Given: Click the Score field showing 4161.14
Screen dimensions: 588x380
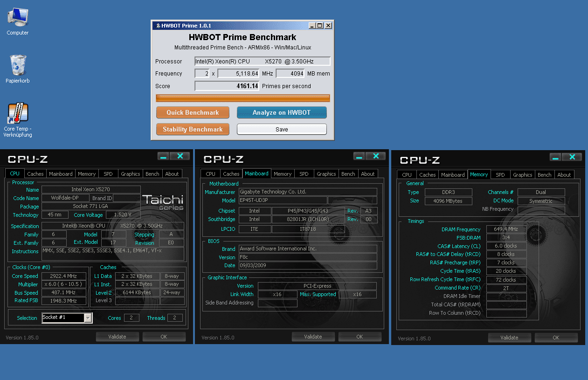Looking at the screenshot, I should pyautogui.click(x=227, y=86).
